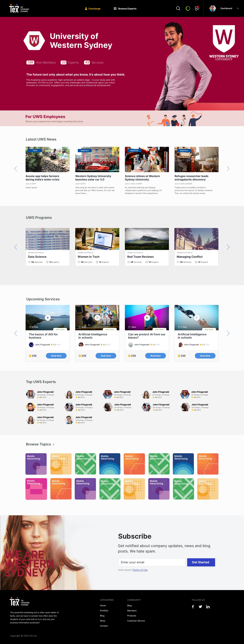Play the 'basics of AOI for business' video
The width and height of the screenshot is (244, 644).
[48, 317]
